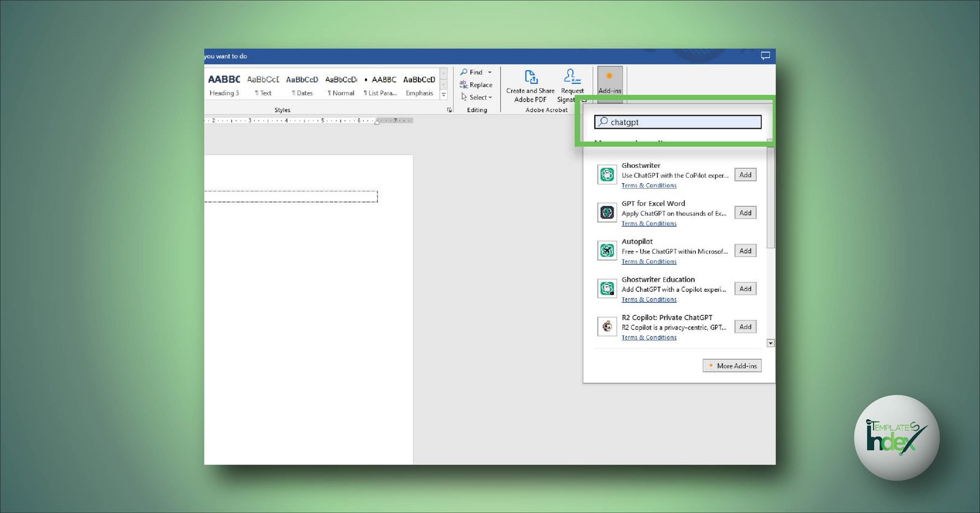Add the GPT for Excel Word add-in

point(745,213)
